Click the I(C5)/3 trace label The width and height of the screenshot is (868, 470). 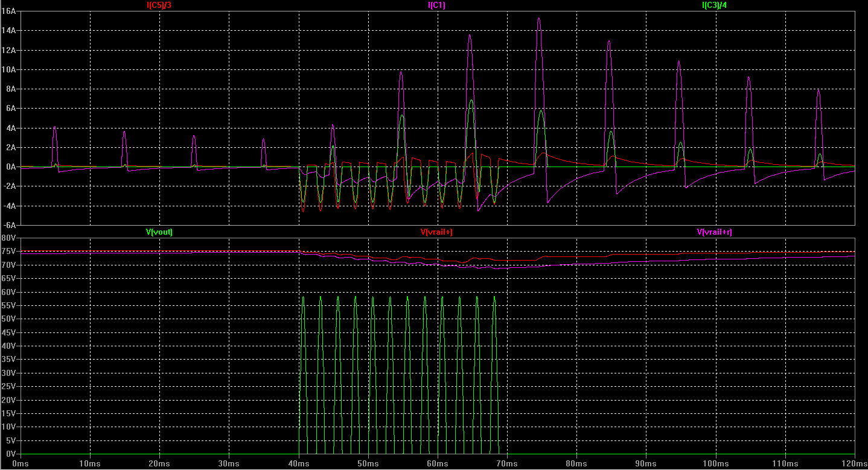pos(160,5)
